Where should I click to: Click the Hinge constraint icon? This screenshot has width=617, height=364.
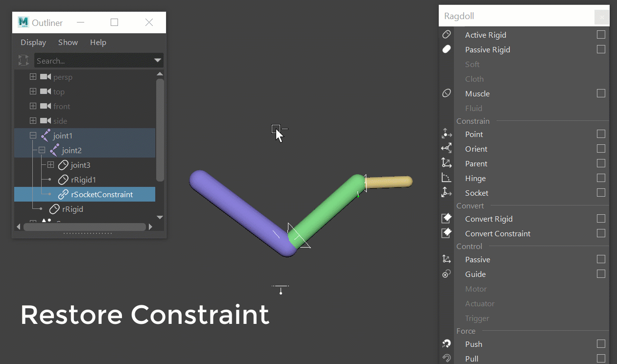[x=447, y=178]
